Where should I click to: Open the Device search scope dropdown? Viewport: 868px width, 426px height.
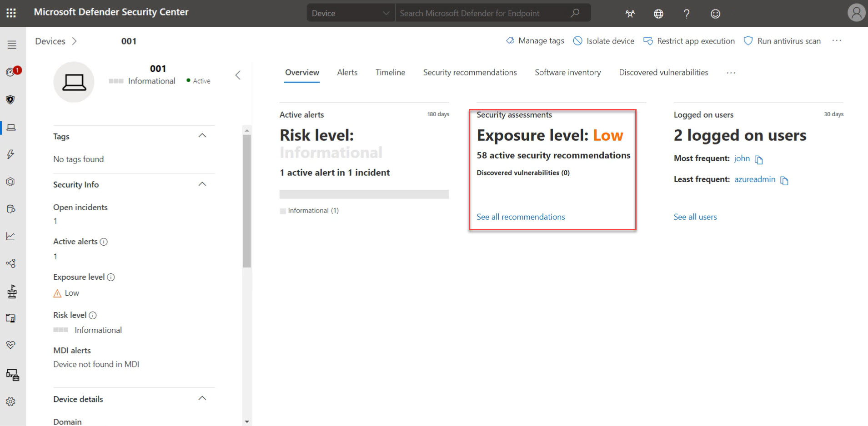351,13
